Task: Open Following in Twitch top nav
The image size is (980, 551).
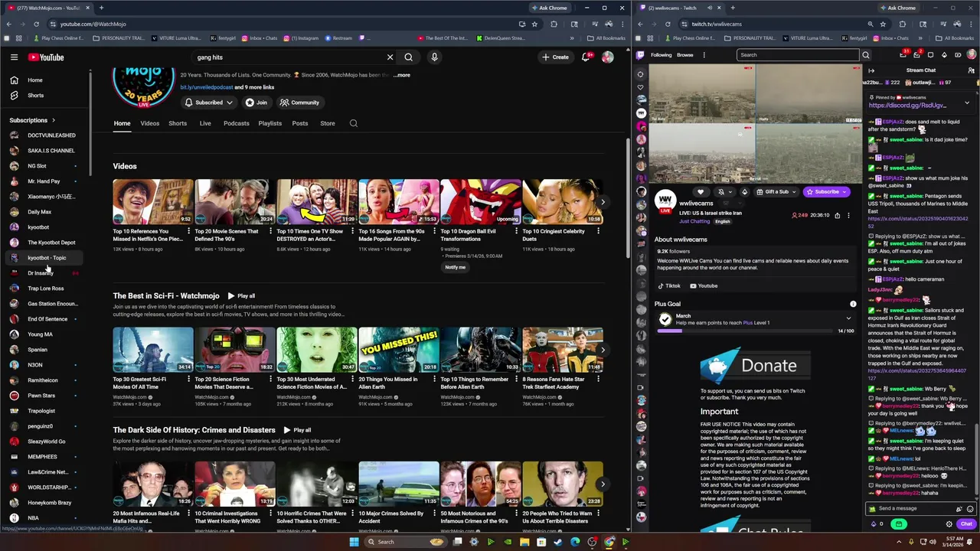Action: [x=661, y=55]
